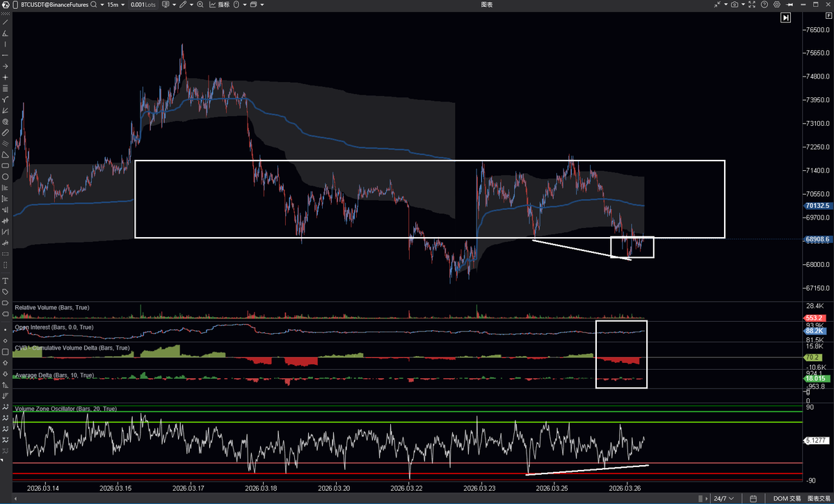Open symbol search next to BTCUSDT@BinanceFutures
Screen dimensions: 834x504
[x=94, y=5]
